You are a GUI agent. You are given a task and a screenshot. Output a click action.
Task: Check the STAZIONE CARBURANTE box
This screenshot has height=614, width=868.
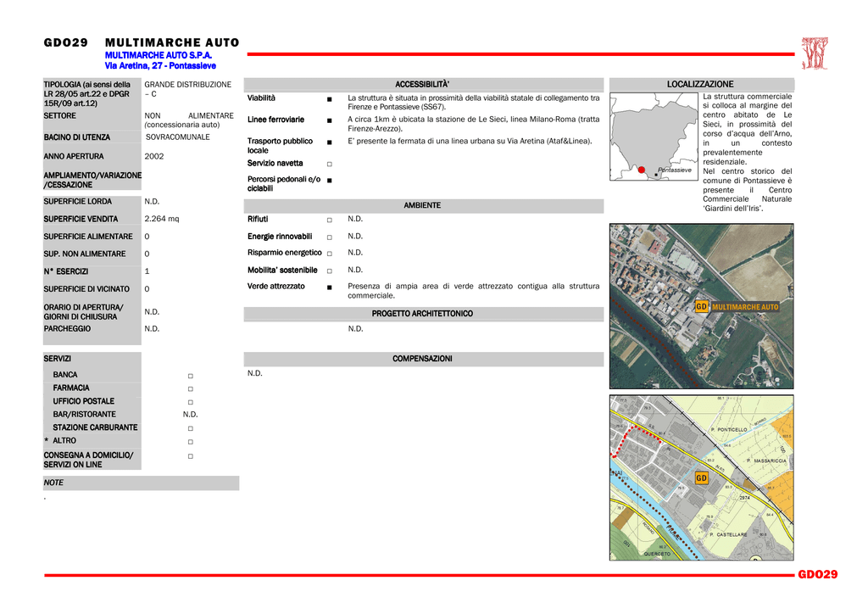[x=191, y=428]
